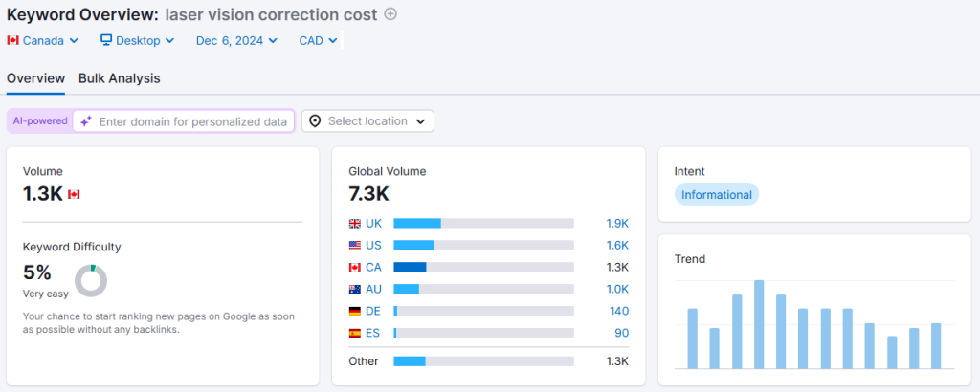
Task: Expand the Dec 6, 2024 date picker
Action: point(236,40)
